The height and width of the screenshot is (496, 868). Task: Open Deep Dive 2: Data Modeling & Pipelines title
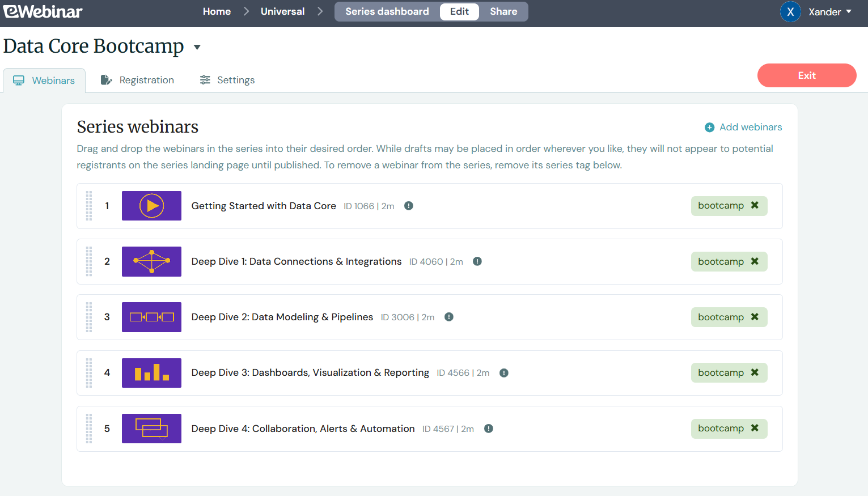pos(282,317)
